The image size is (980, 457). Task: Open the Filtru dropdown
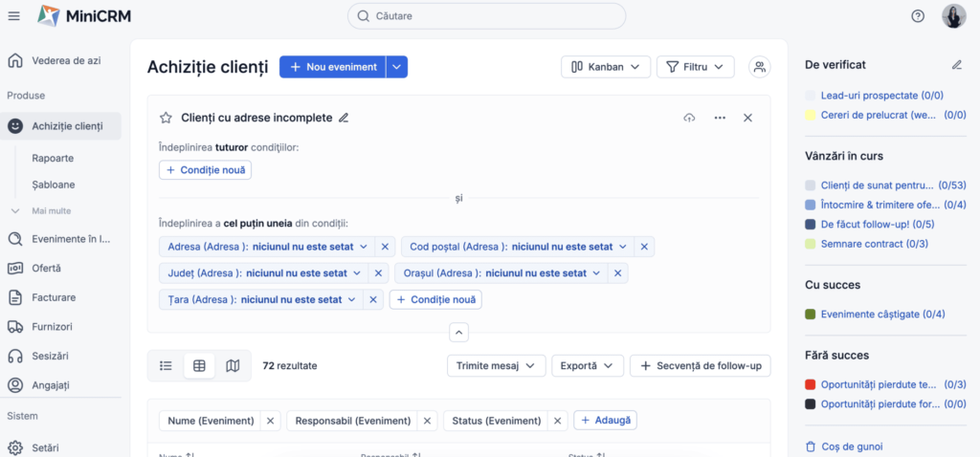pyautogui.click(x=695, y=67)
